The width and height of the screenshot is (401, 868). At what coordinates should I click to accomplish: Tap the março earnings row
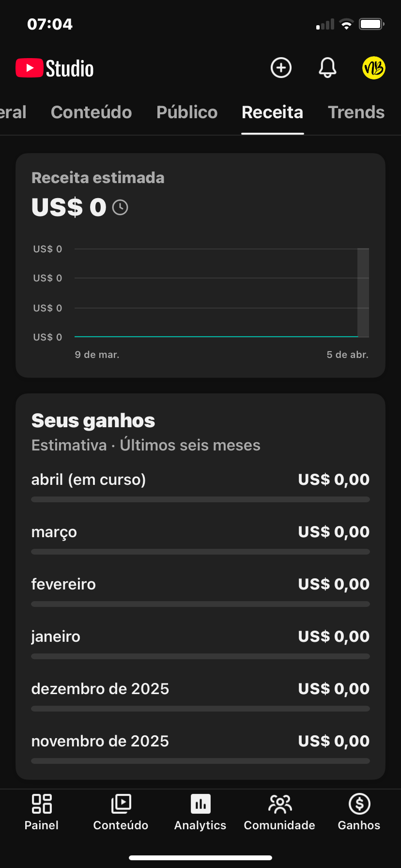click(x=200, y=532)
